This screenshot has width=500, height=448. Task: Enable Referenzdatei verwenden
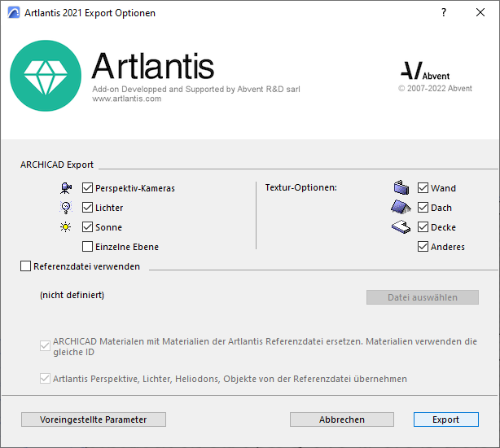(25, 266)
